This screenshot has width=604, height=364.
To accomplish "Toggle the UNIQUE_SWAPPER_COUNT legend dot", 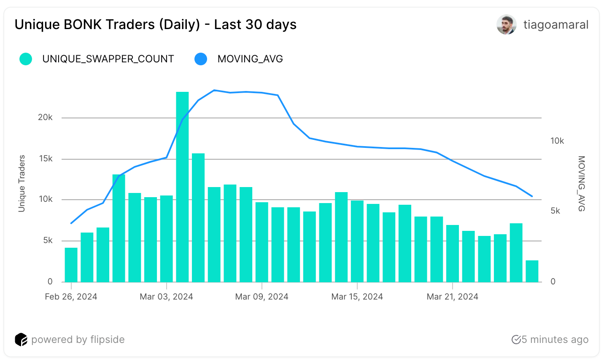I will coord(26,59).
